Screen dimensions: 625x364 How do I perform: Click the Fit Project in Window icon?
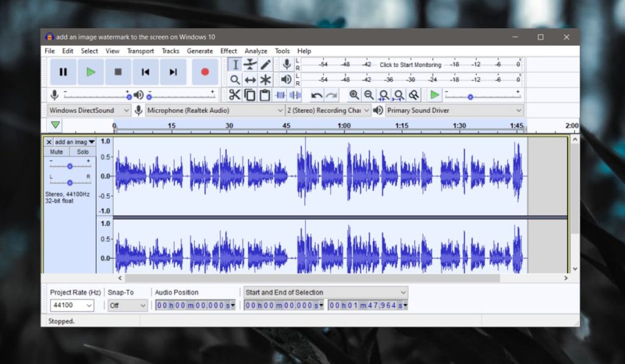point(399,95)
